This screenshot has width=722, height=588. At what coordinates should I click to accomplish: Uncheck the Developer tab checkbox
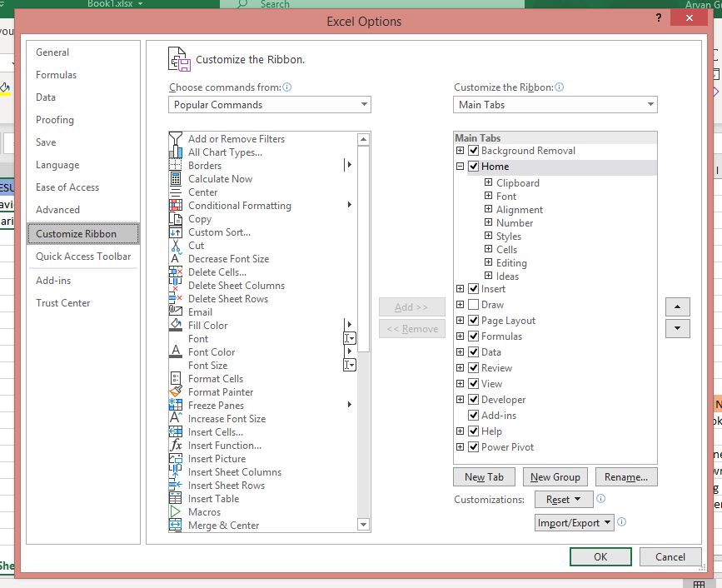[x=473, y=400]
